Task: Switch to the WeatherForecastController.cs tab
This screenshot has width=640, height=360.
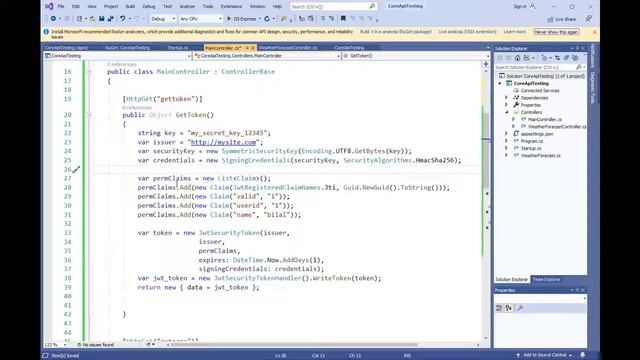Action: pos(288,48)
